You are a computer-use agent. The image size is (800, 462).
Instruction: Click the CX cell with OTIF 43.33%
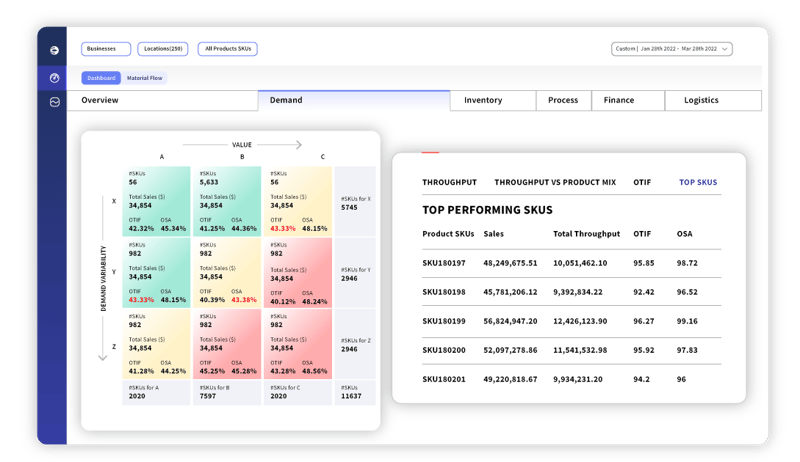pos(298,201)
